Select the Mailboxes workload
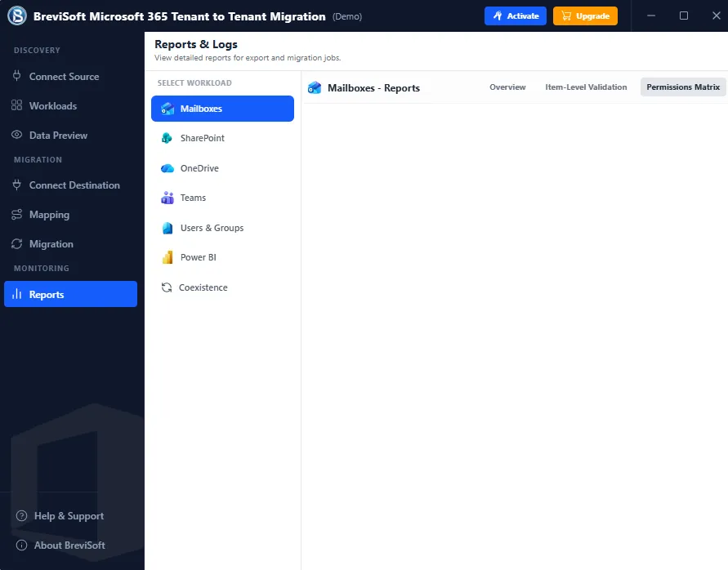Viewport: 728px width, 570px height. [x=222, y=109]
